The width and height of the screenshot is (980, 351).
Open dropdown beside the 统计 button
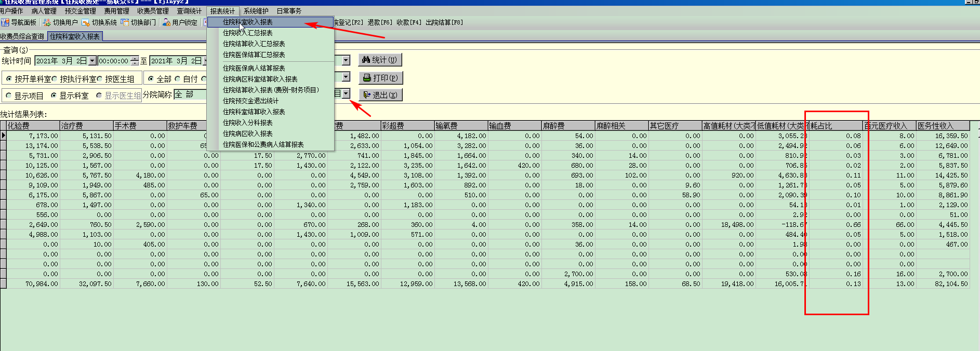(x=346, y=60)
